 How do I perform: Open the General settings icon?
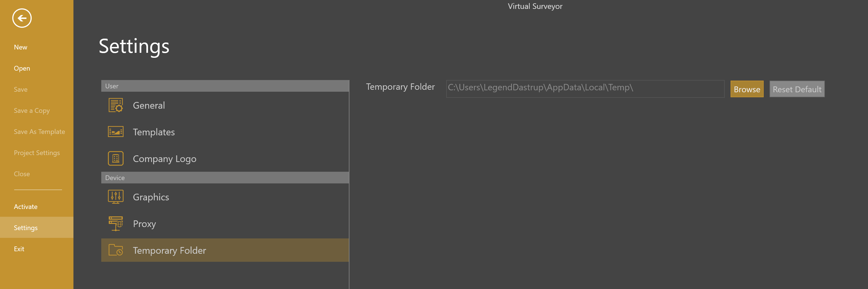pos(115,105)
